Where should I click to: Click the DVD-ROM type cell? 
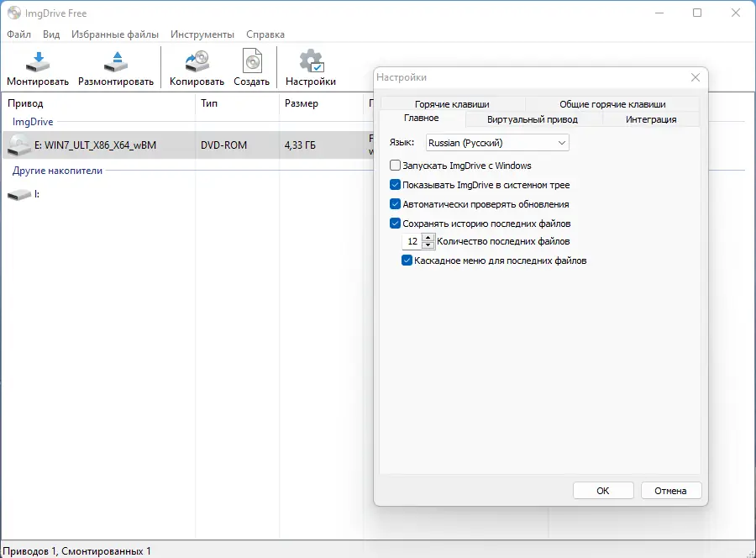pos(223,145)
